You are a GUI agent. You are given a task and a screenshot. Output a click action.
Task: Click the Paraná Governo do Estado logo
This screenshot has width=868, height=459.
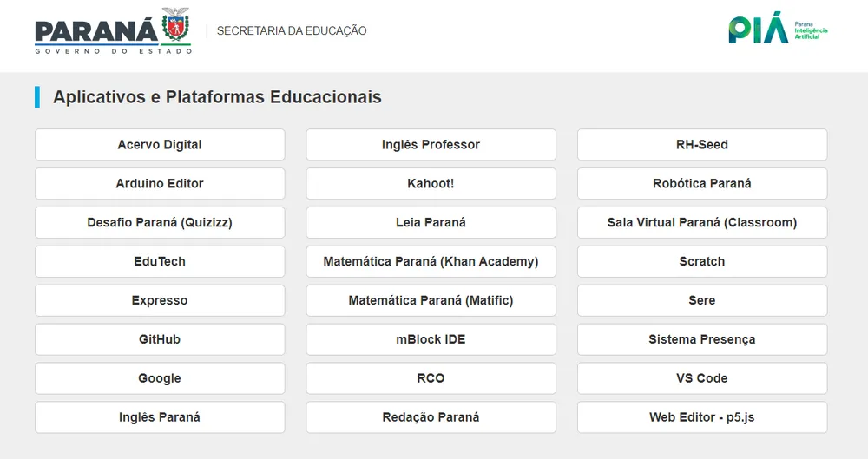tap(113, 31)
